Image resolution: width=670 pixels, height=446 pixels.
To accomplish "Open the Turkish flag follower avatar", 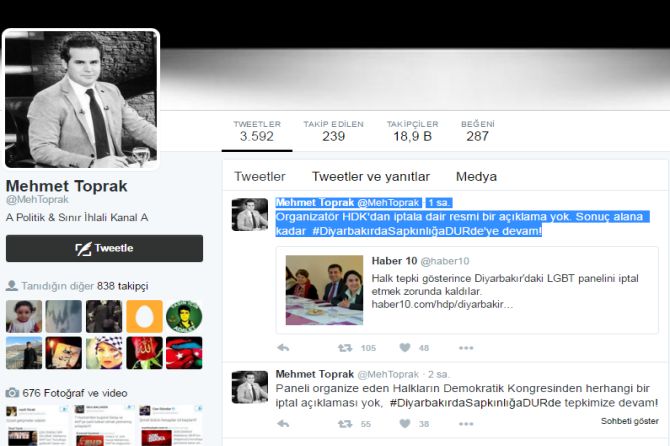I will [x=184, y=353].
